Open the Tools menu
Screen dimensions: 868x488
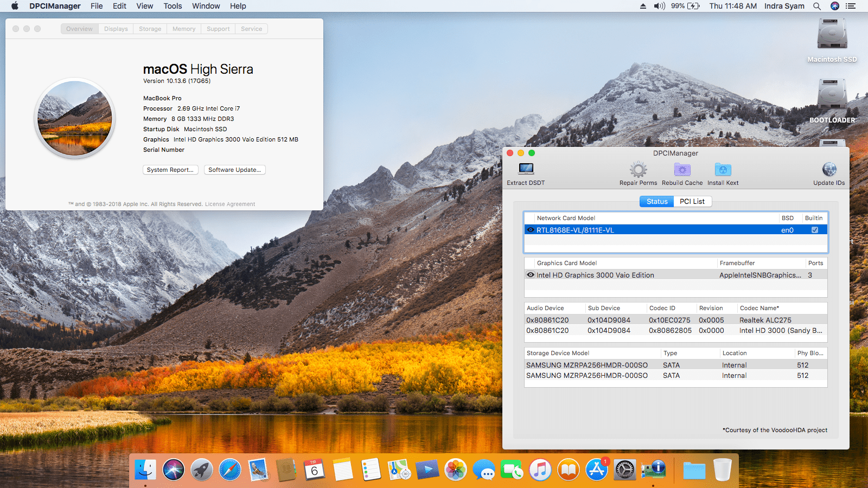coord(172,6)
